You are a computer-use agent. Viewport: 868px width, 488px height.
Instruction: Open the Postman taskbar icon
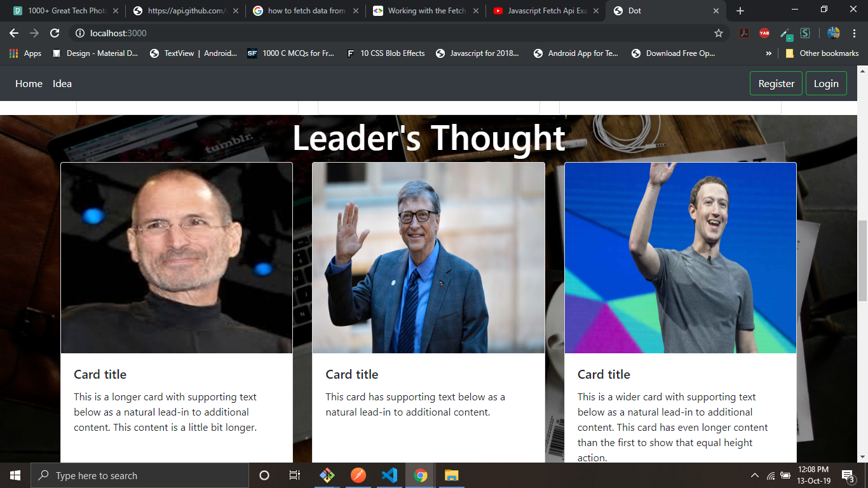point(358,475)
